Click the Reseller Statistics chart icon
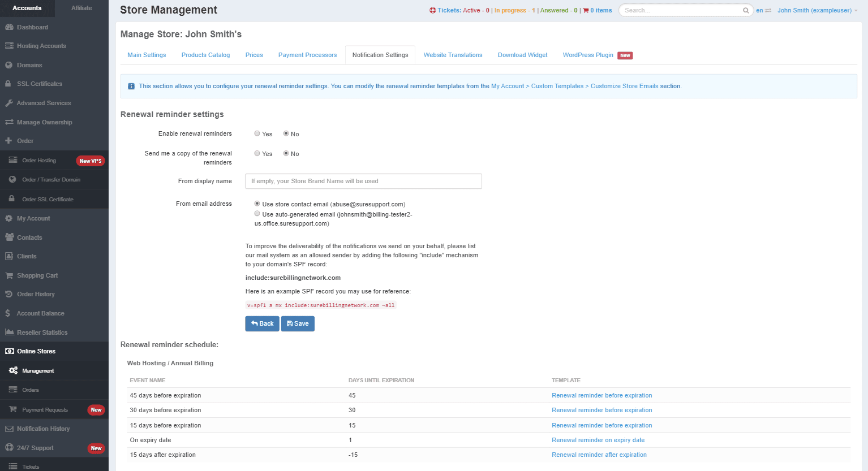 tap(9, 332)
